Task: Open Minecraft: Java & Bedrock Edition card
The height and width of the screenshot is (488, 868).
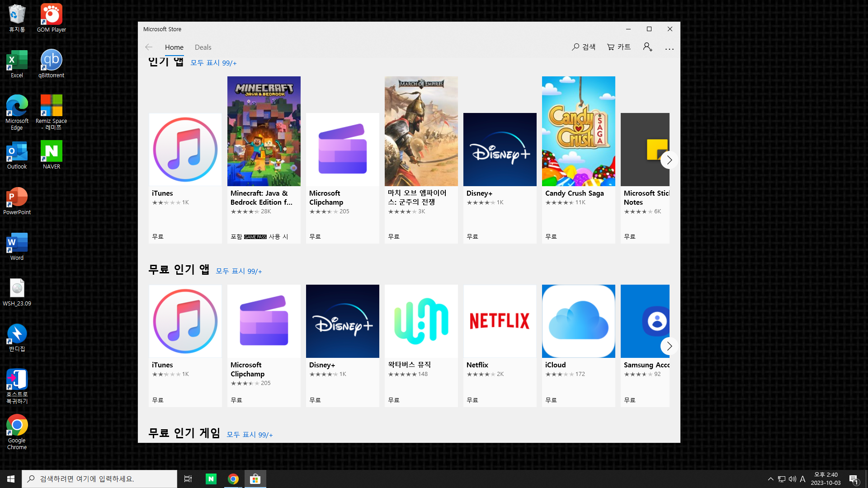Action: coord(264,160)
